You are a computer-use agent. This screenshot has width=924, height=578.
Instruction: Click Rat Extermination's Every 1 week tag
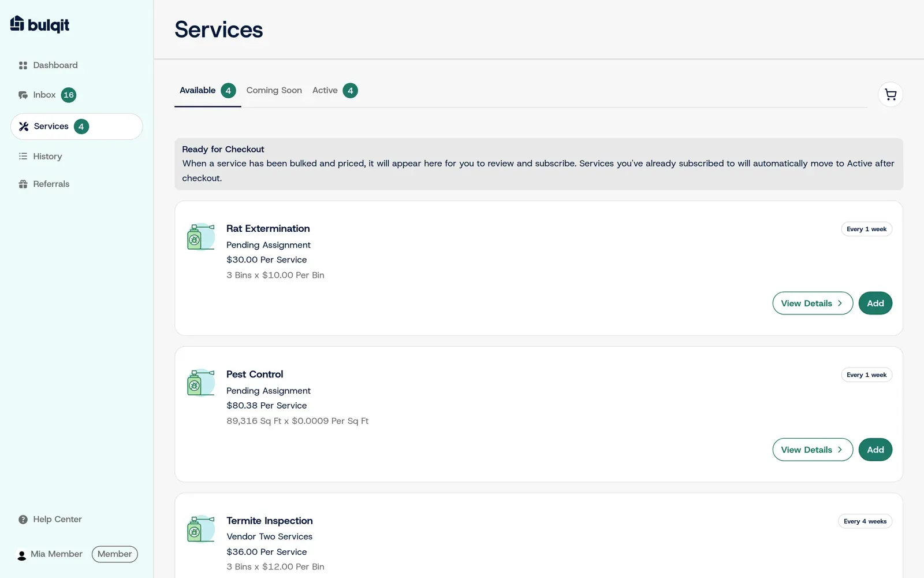[867, 229]
